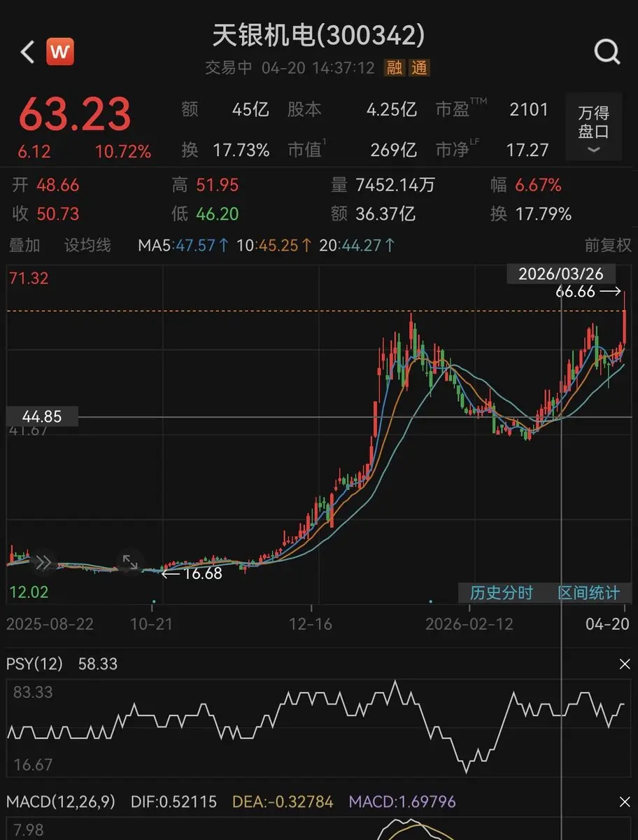Tap the 市净 value 17.27
The image size is (638, 840).
[x=528, y=150]
